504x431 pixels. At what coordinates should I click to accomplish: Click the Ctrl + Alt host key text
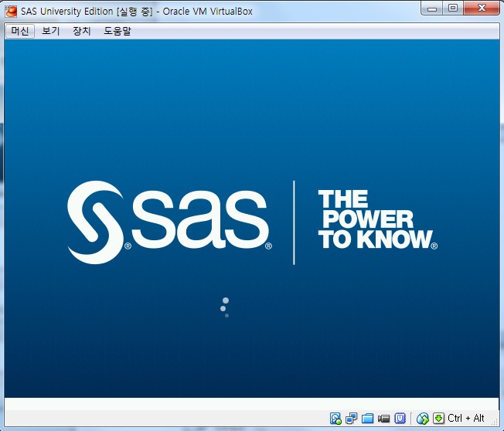point(466,418)
